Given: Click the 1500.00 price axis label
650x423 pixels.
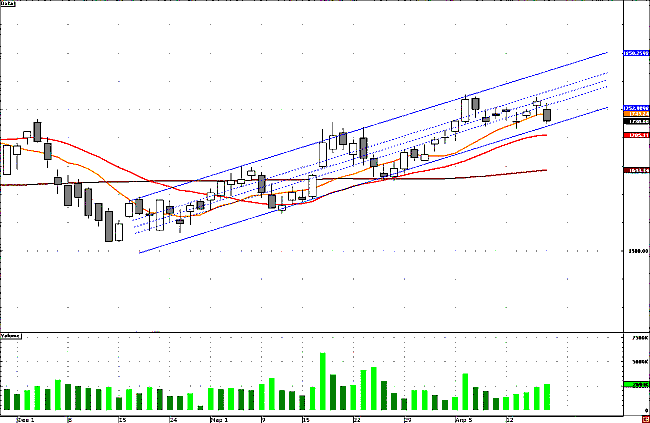Looking at the screenshot, I should pos(636,251).
